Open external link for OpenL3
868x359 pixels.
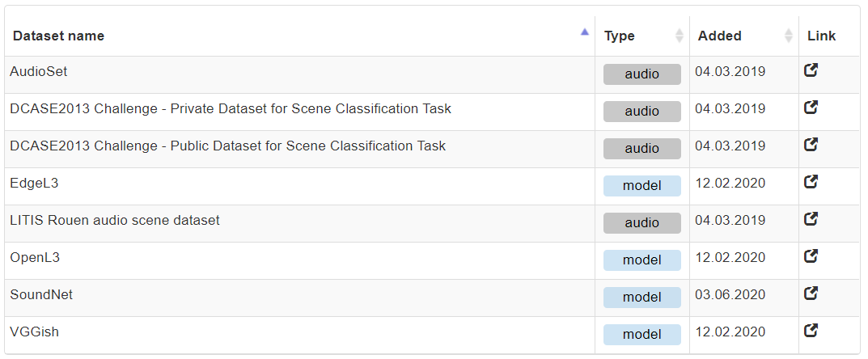click(x=811, y=256)
